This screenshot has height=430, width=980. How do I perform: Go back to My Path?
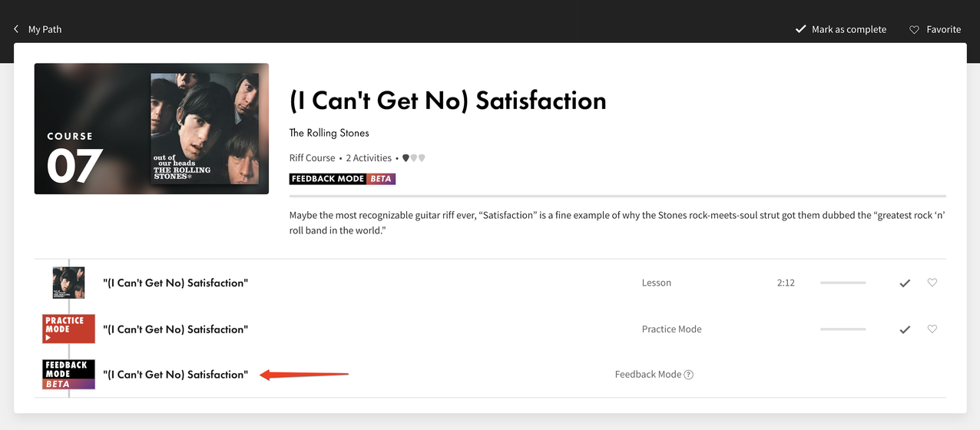pyautogui.click(x=37, y=29)
